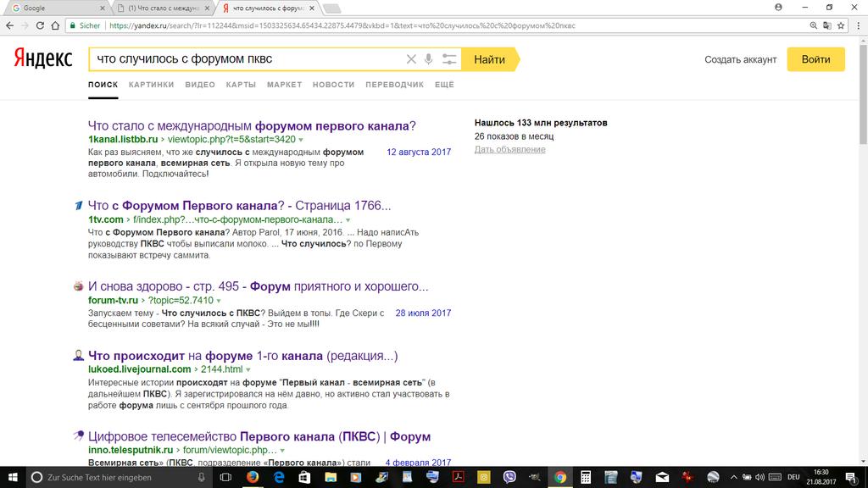Image resolution: width=868 pixels, height=488 pixels.
Task: Open the Ещё menu tab
Action: [444, 85]
